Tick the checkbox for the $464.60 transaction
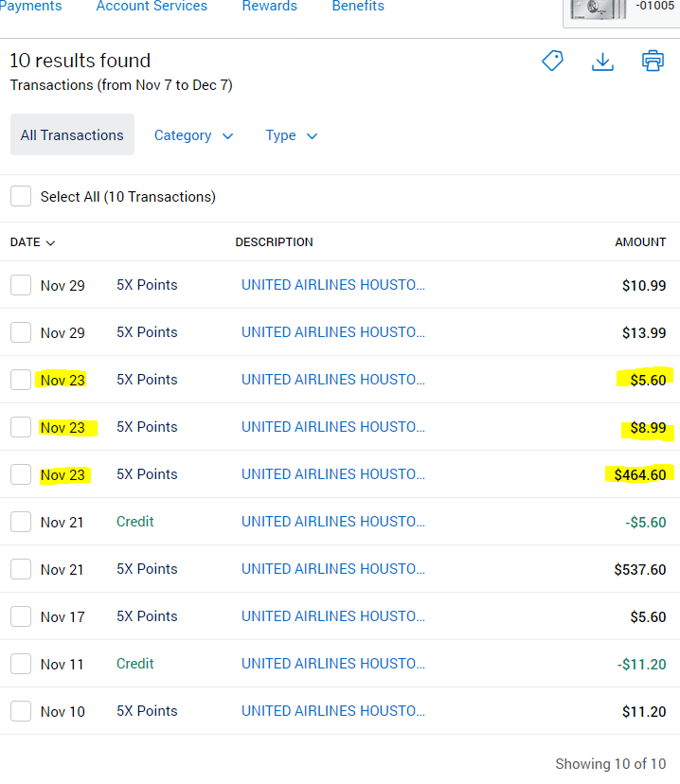This screenshot has height=784, width=680. click(x=21, y=474)
